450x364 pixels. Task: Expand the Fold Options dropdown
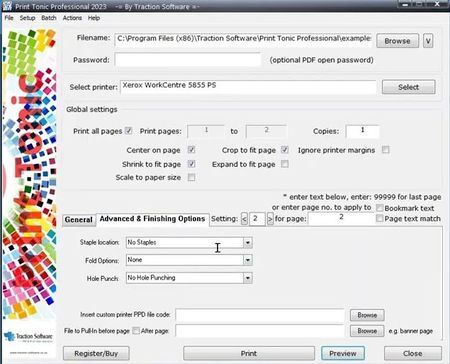pyautogui.click(x=248, y=260)
